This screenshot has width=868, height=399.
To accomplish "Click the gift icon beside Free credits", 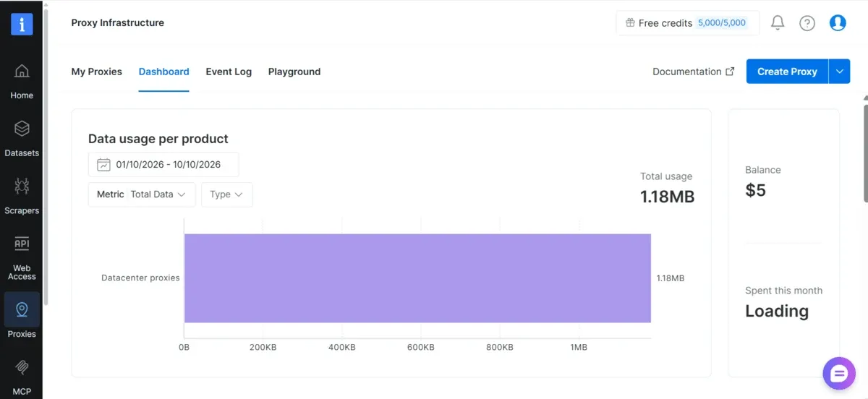I will 630,23.
